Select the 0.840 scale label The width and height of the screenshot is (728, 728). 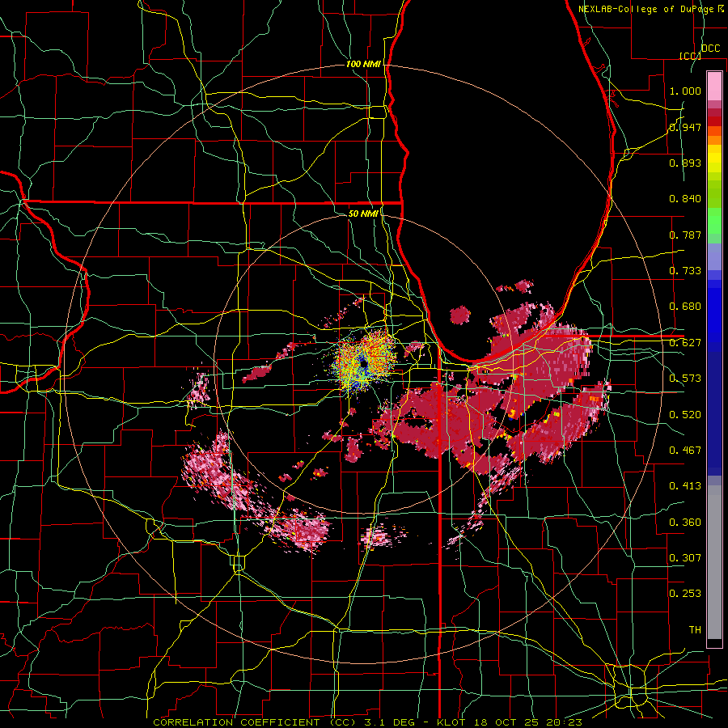[685, 199]
